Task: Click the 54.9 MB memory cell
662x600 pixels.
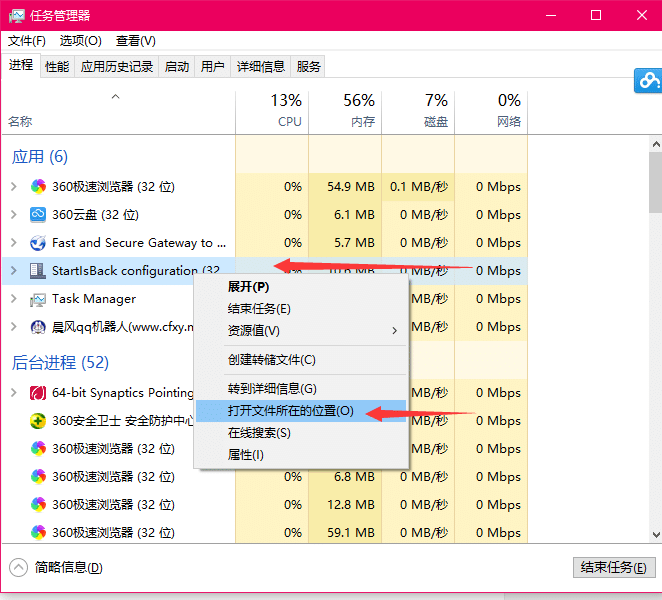Action: pyautogui.click(x=345, y=187)
